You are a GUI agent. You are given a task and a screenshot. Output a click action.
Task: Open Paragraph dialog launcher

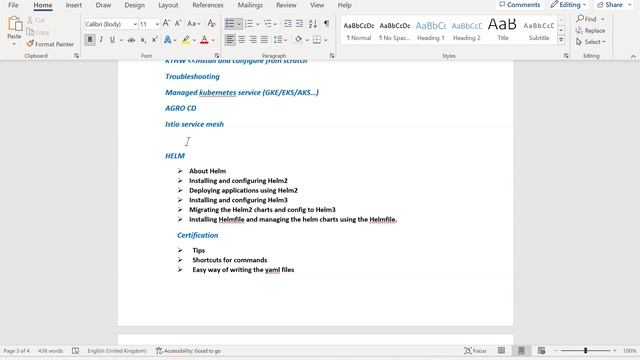pos(332,56)
